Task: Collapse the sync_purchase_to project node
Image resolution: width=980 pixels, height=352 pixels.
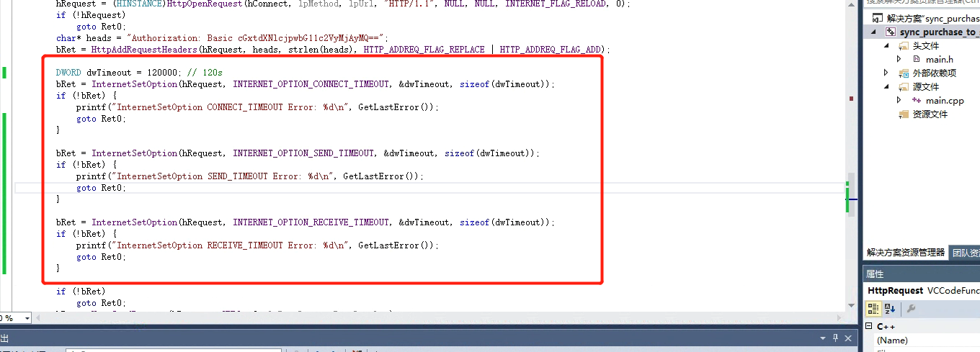Action: coord(875,32)
